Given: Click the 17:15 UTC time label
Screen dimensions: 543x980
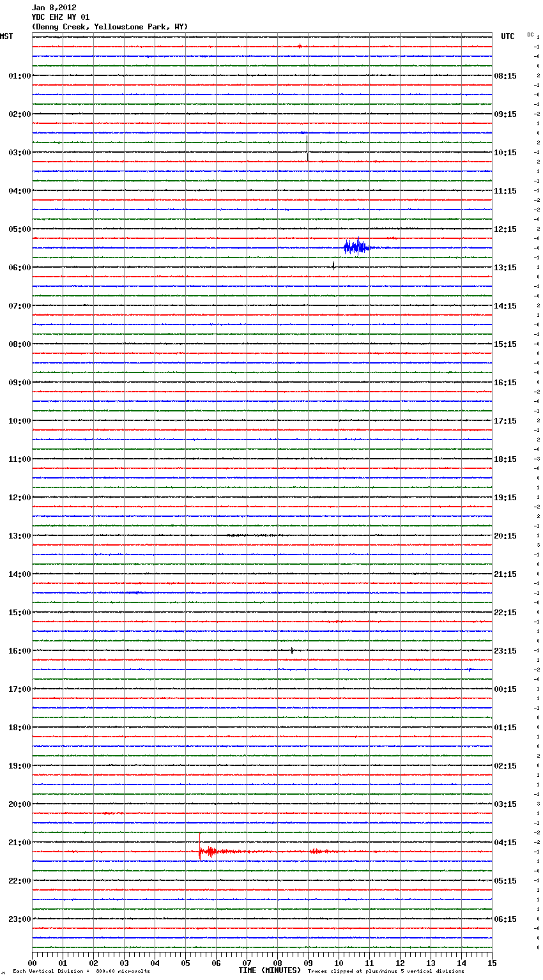Looking at the screenshot, I should coord(505,421).
